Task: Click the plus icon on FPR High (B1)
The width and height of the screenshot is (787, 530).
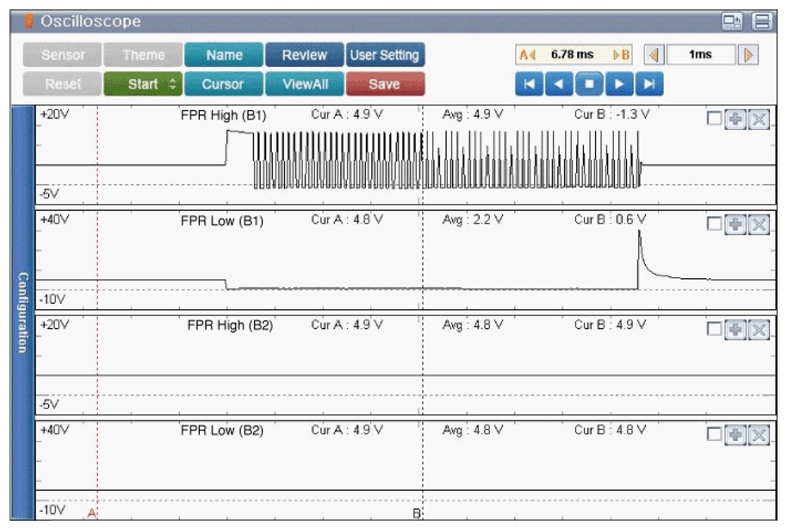Action: (736, 119)
